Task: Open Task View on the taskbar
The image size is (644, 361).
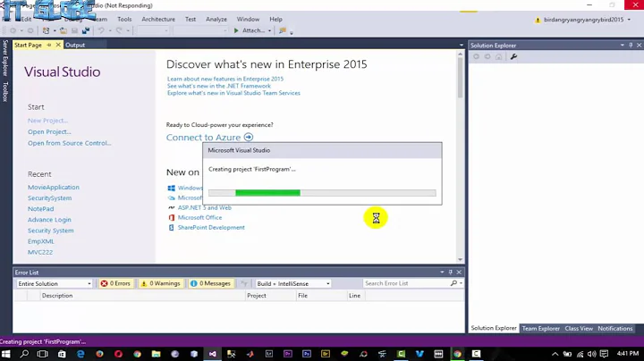Action: [x=42, y=354]
